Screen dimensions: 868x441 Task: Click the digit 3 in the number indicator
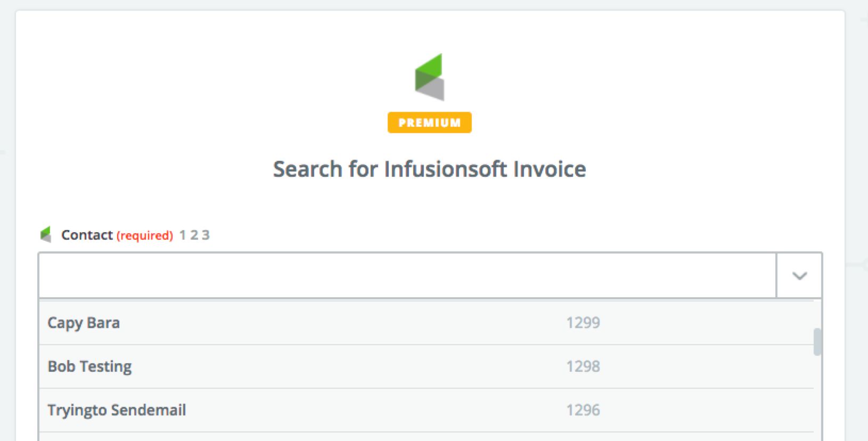coord(206,235)
